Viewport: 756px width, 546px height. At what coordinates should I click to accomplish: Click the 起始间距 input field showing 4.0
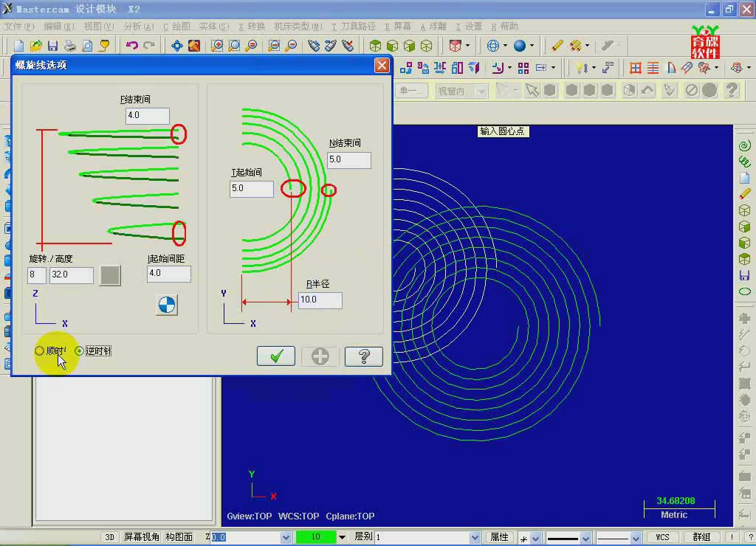coord(169,273)
